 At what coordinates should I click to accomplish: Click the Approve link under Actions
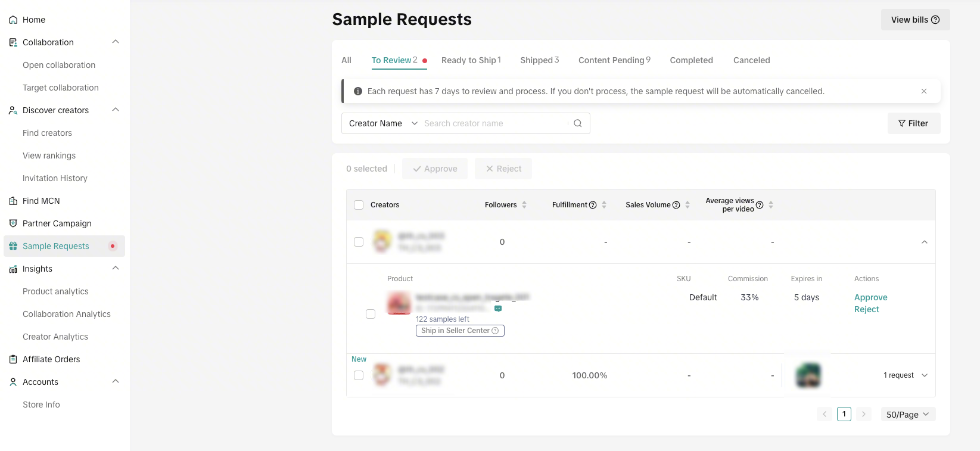(870, 297)
